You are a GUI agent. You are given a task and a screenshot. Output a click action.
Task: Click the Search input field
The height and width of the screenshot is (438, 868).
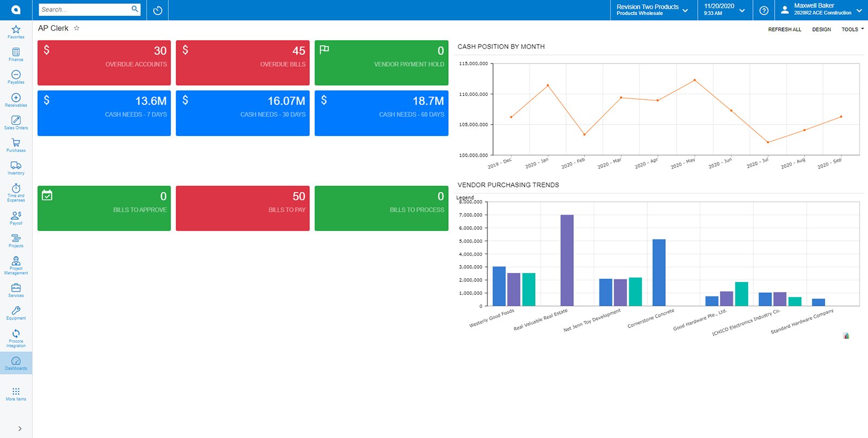click(85, 10)
